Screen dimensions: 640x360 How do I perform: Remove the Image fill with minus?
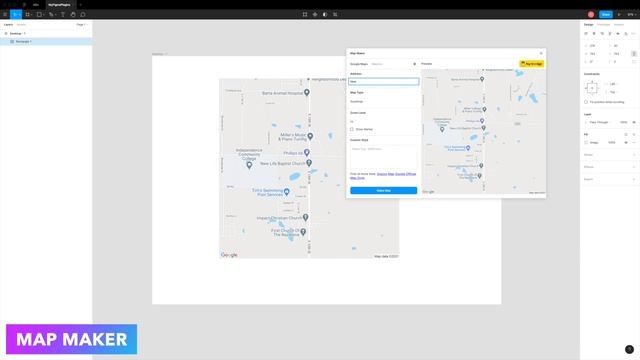(x=634, y=142)
